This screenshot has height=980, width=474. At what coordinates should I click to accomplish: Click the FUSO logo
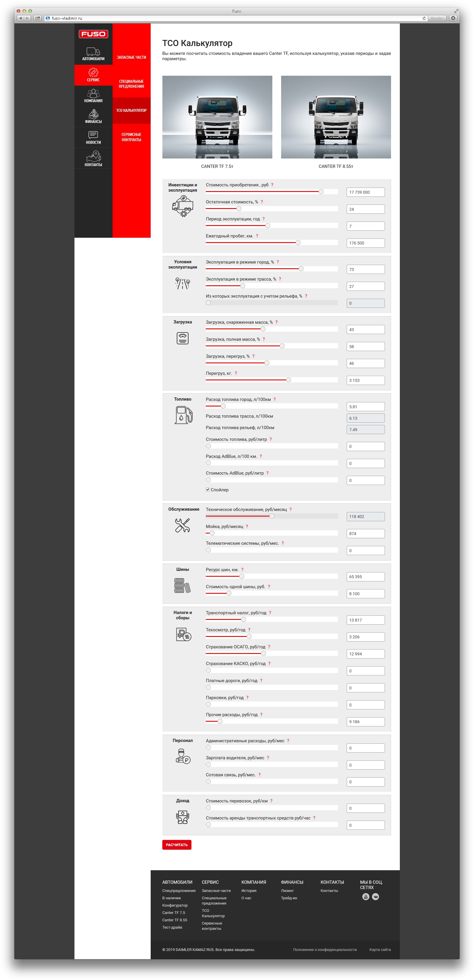click(94, 34)
